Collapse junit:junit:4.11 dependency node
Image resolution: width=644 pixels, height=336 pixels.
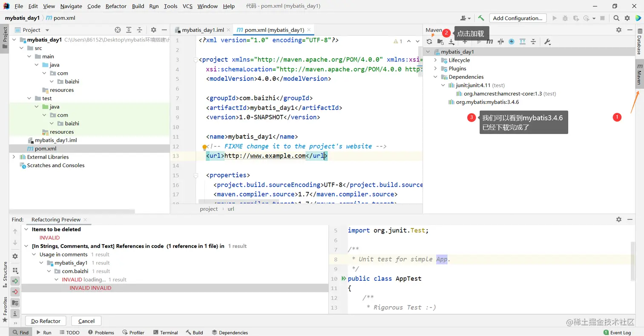point(443,85)
